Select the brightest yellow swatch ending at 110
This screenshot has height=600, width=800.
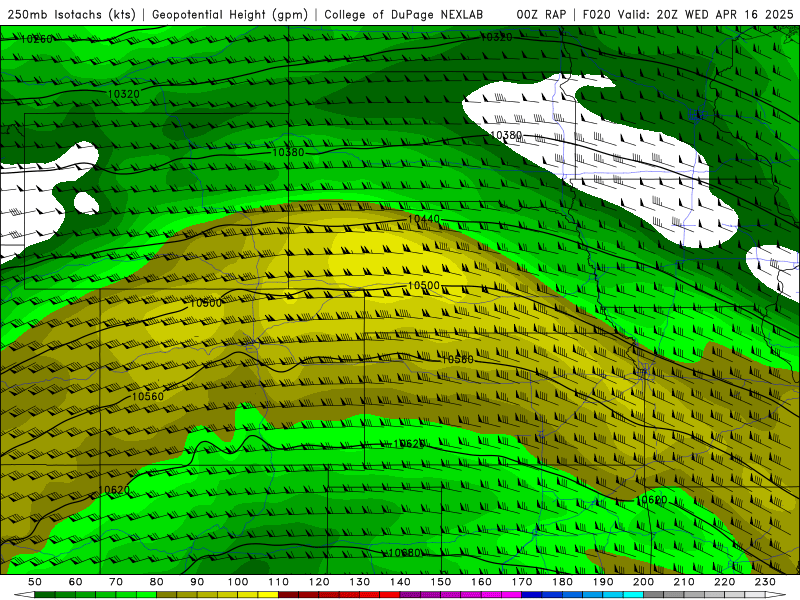[268, 595]
